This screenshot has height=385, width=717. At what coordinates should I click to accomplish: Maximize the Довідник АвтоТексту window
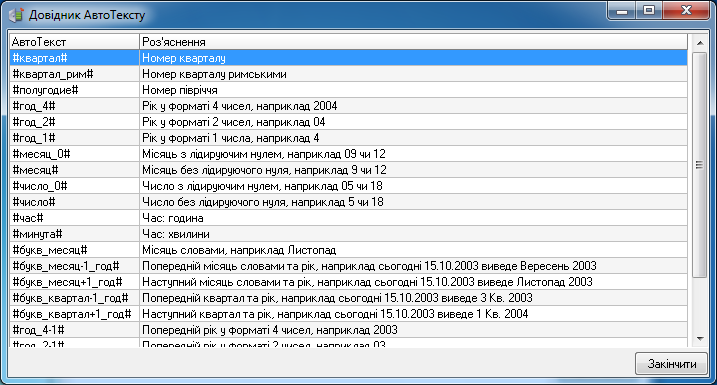tap(649, 11)
